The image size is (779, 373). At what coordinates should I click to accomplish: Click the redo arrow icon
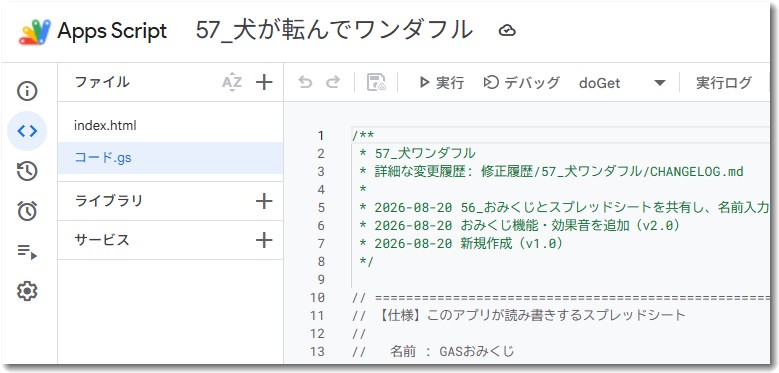click(x=332, y=82)
